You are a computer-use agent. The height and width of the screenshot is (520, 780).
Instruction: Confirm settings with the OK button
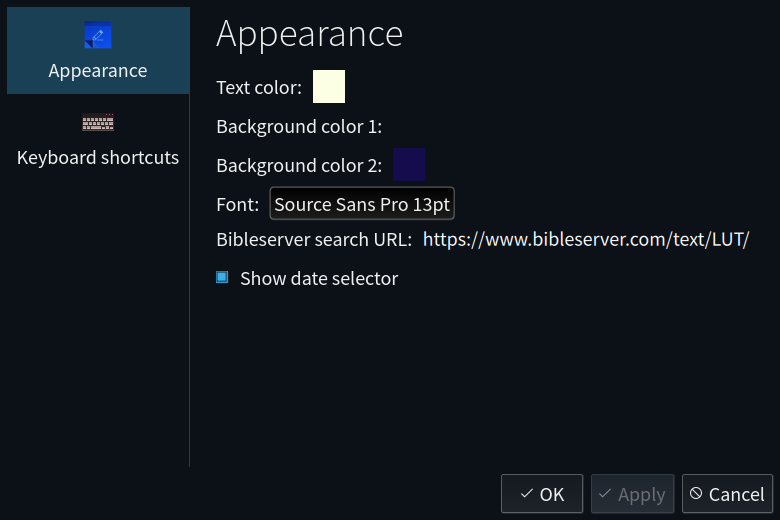542,494
